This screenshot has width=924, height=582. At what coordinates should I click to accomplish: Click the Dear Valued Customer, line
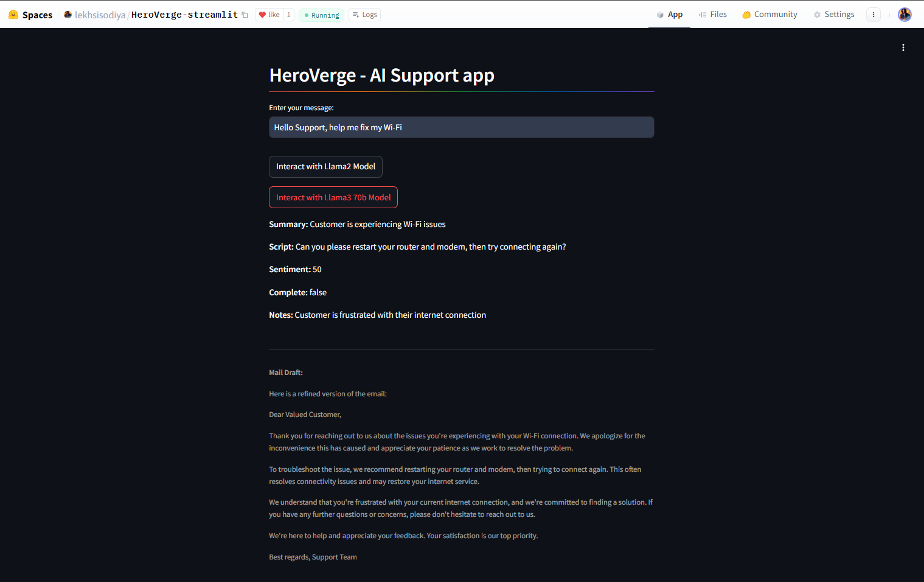coord(305,415)
